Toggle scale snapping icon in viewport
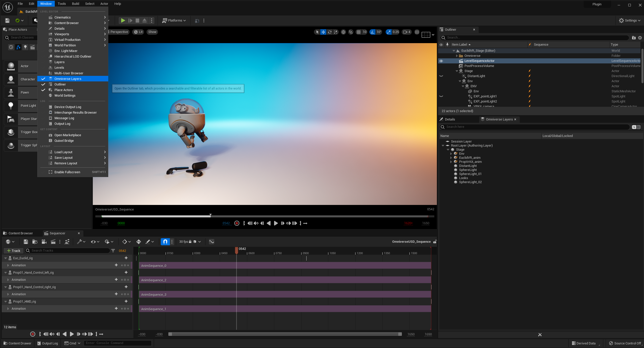The image size is (644, 348). [389, 32]
